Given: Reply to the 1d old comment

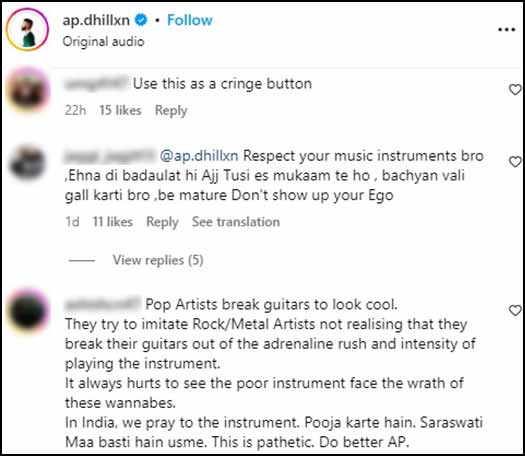Looking at the screenshot, I should pos(162,222).
